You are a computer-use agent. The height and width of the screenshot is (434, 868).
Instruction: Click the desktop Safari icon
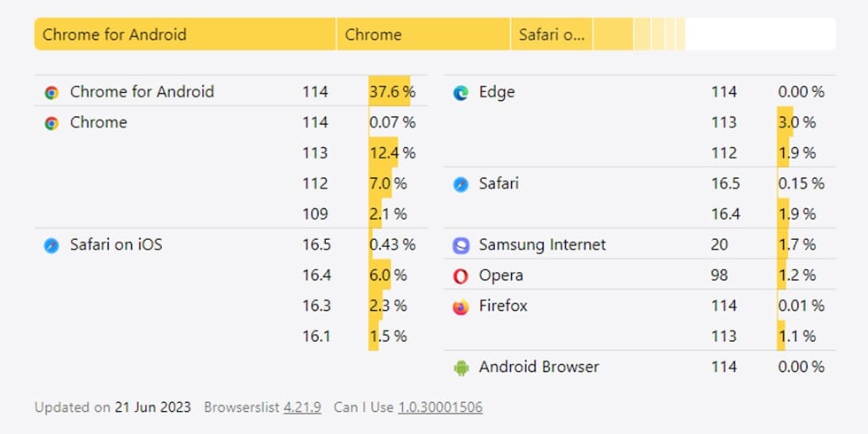[x=461, y=184]
